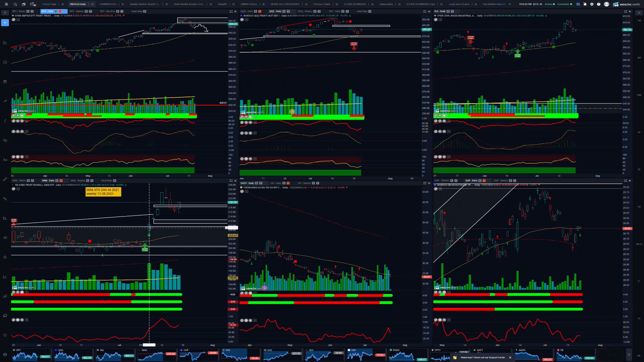This screenshot has height=362, width=644.
Task: Toggle indicator visibility eye in IWM chart header
Action: pyautogui.click(x=13, y=189)
